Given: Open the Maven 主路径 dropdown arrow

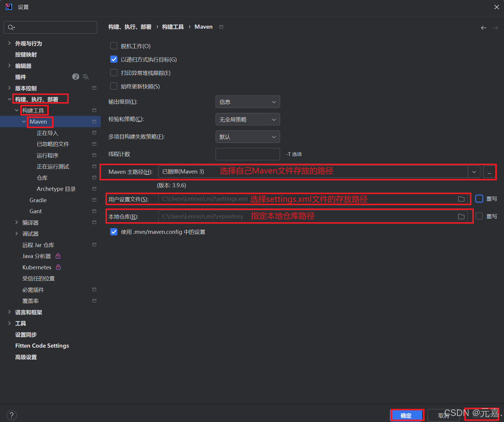Looking at the screenshot, I should 474,172.
